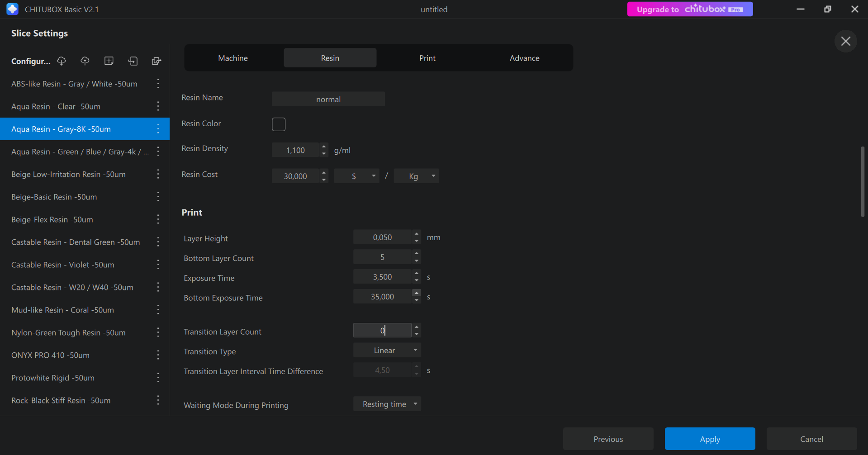Click the Apply button
Viewport: 868px width, 455px height.
tap(710, 439)
